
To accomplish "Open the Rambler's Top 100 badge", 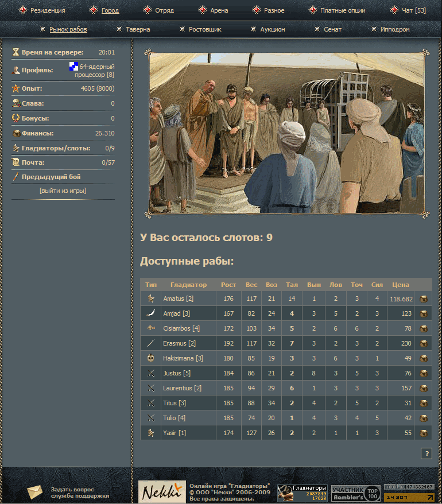I will pos(355,493).
